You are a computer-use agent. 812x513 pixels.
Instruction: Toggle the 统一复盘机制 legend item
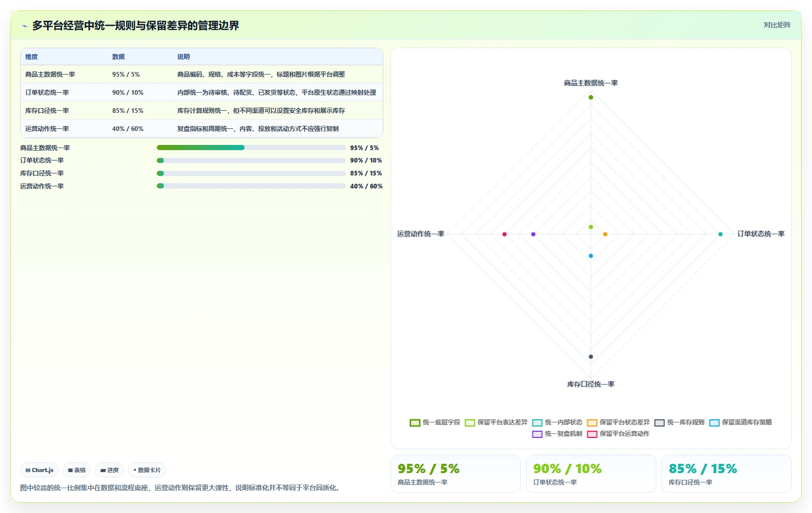pos(557,434)
